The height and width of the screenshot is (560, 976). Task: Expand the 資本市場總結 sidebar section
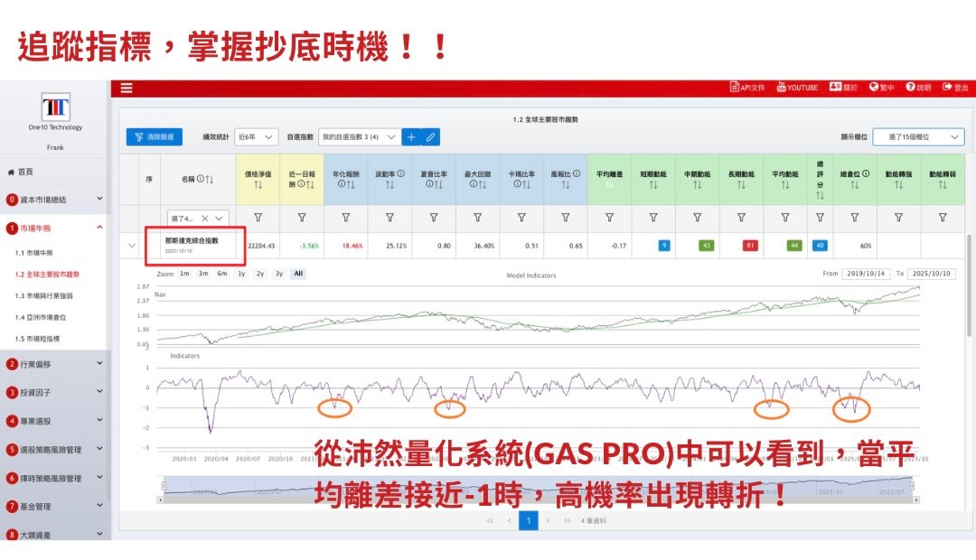click(55, 200)
